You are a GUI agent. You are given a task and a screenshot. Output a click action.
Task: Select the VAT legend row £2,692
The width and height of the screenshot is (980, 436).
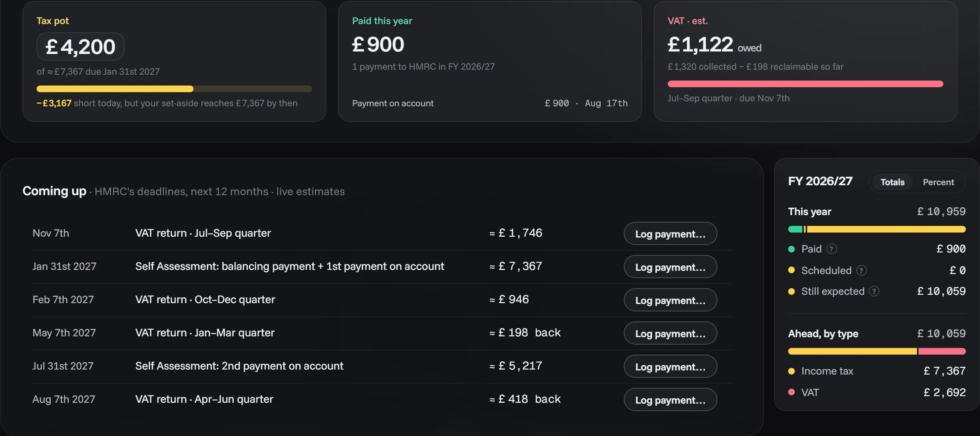click(877, 392)
